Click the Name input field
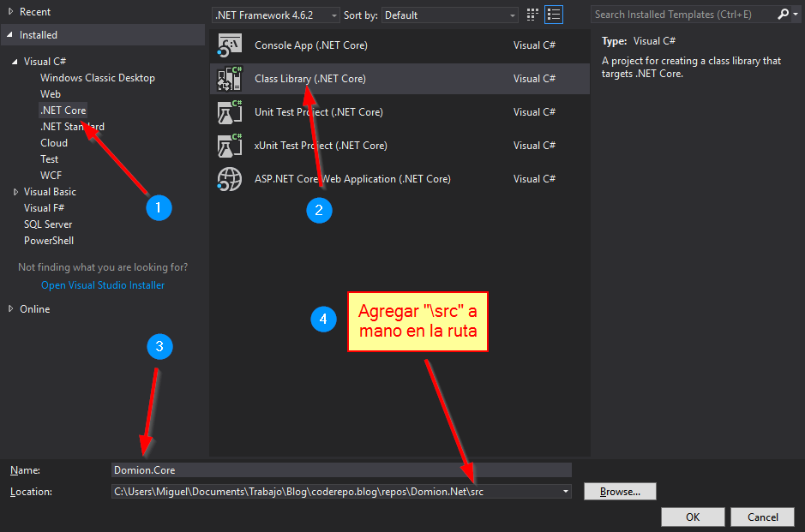This screenshot has height=532, width=805. 341,470
